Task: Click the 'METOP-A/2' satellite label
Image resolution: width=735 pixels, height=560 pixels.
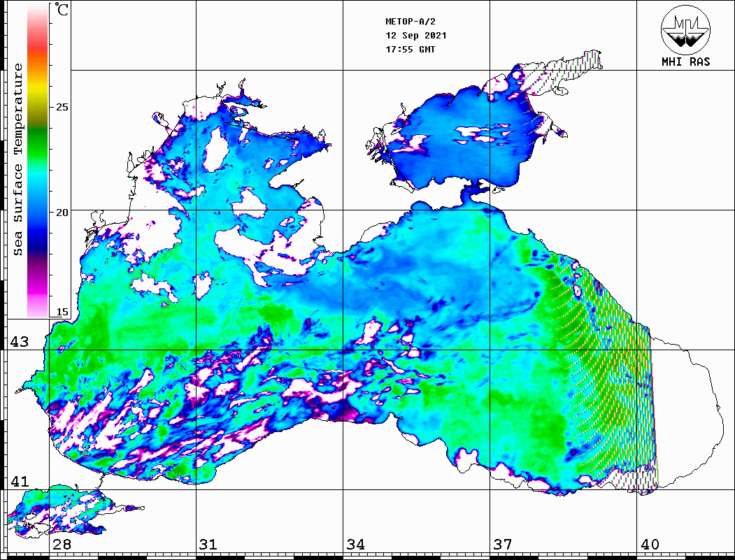Action: coord(411,22)
